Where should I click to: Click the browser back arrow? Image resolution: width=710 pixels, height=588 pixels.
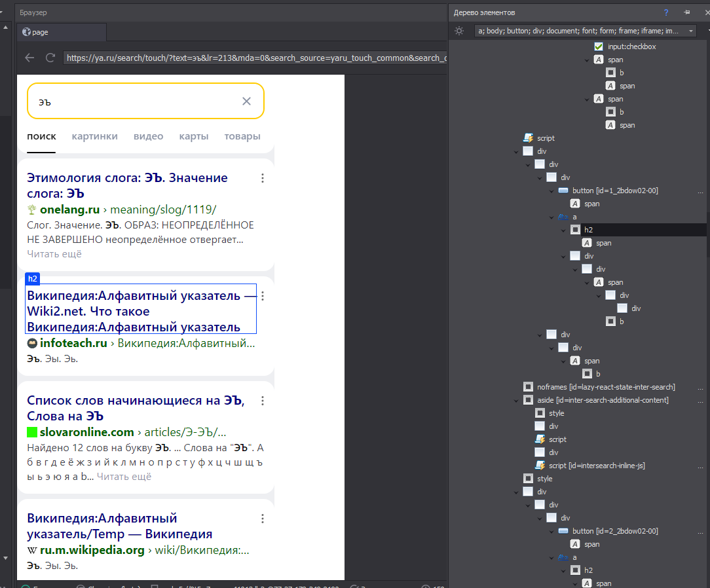(29, 58)
